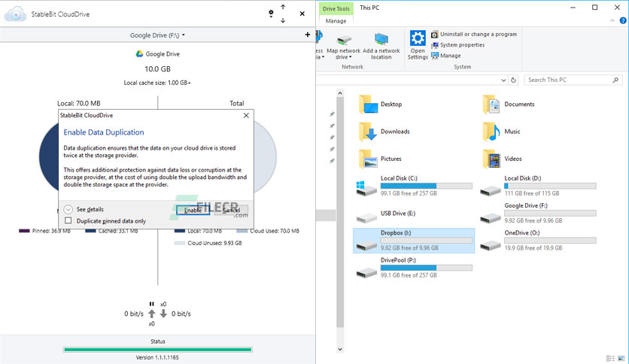Click the StableBit CloudDrive cloud logo
Screen dimensions: 629x364
click(15, 14)
